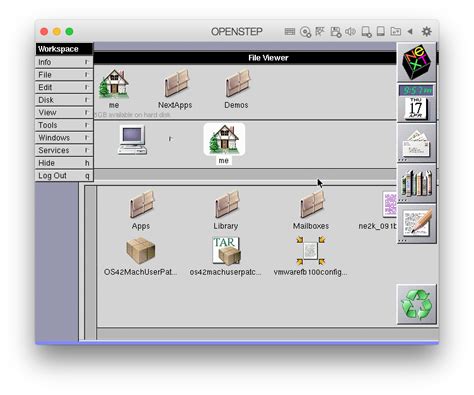Collapse the VMware device icons arrow
This screenshot has height=395, width=474.
[410, 32]
